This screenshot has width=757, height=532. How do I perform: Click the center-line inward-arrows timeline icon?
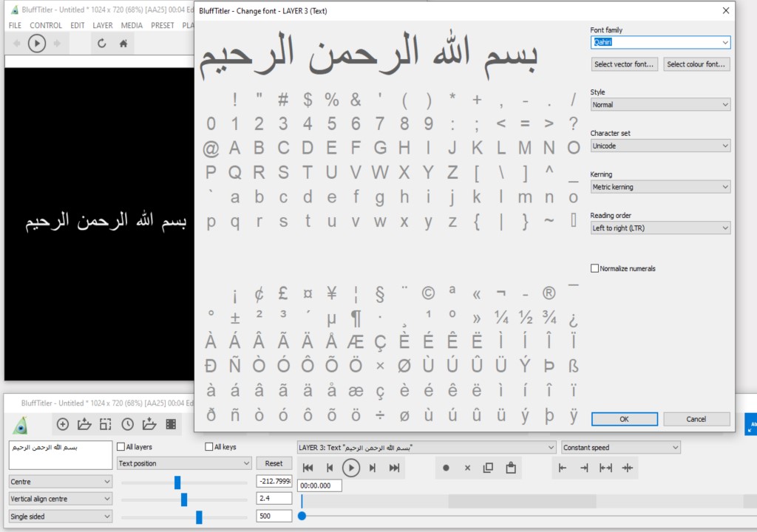(627, 468)
